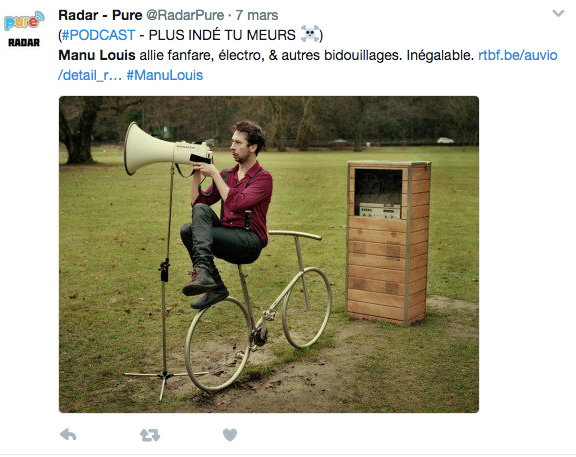Open the #ManuLouis hashtag
This screenshot has height=457, width=576.
point(165,75)
